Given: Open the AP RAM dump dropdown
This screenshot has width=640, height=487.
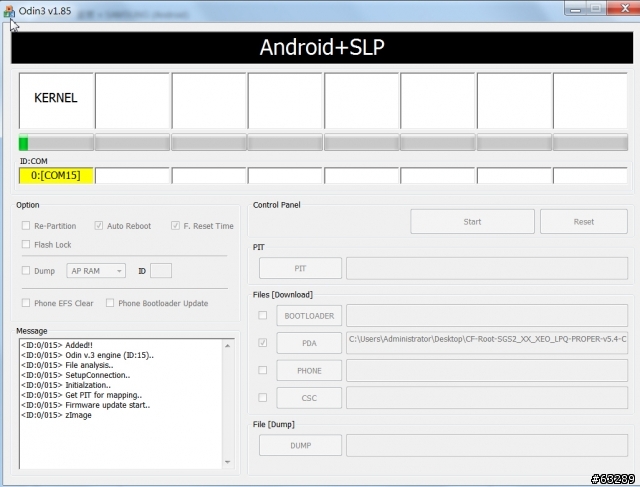Looking at the screenshot, I should (x=96, y=271).
